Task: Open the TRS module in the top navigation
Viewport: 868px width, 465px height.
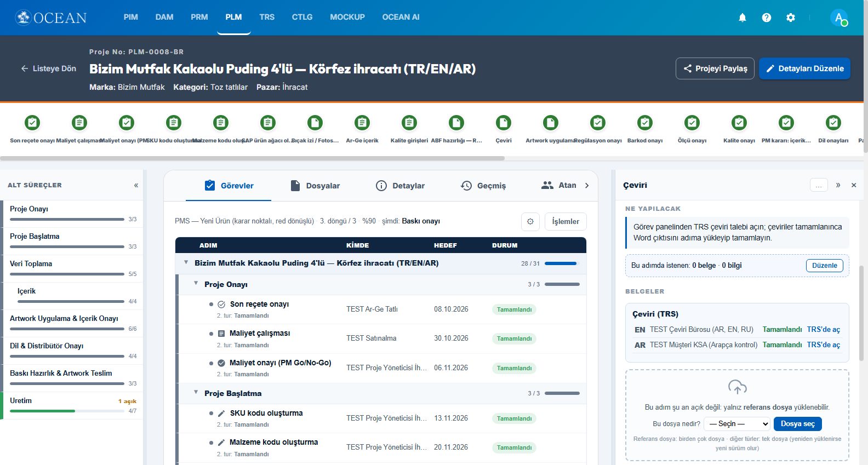Action: [x=267, y=17]
